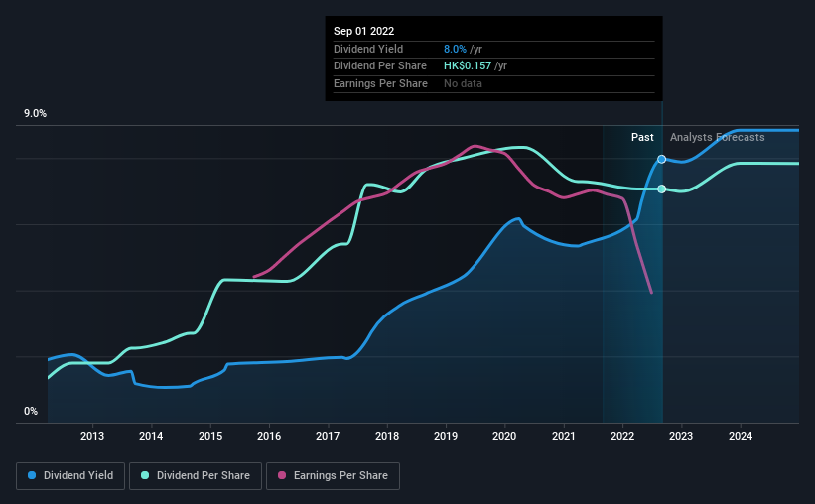The image size is (815, 504).
Task: Click the blue Dividend Yield data point marker
Action: (x=662, y=159)
